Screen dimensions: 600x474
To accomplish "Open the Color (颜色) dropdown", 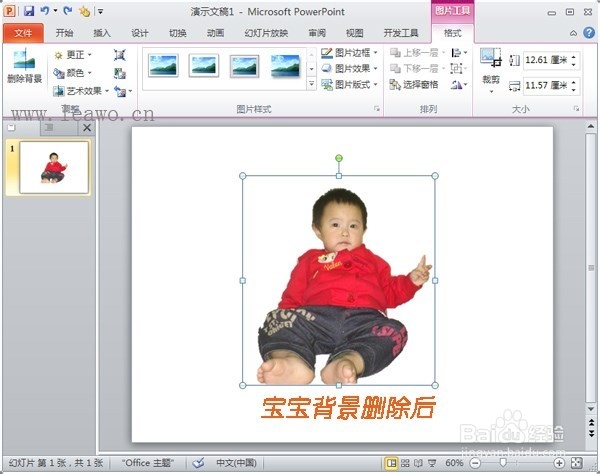I will coord(73,73).
